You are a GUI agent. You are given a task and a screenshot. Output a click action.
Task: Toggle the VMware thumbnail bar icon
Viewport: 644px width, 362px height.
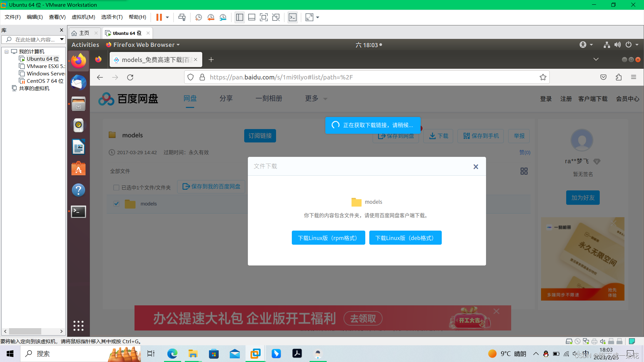[252, 17]
